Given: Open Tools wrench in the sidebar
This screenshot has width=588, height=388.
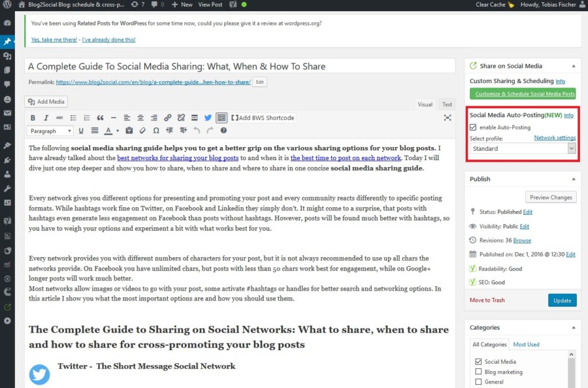Looking at the screenshot, I should [x=7, y=189].
